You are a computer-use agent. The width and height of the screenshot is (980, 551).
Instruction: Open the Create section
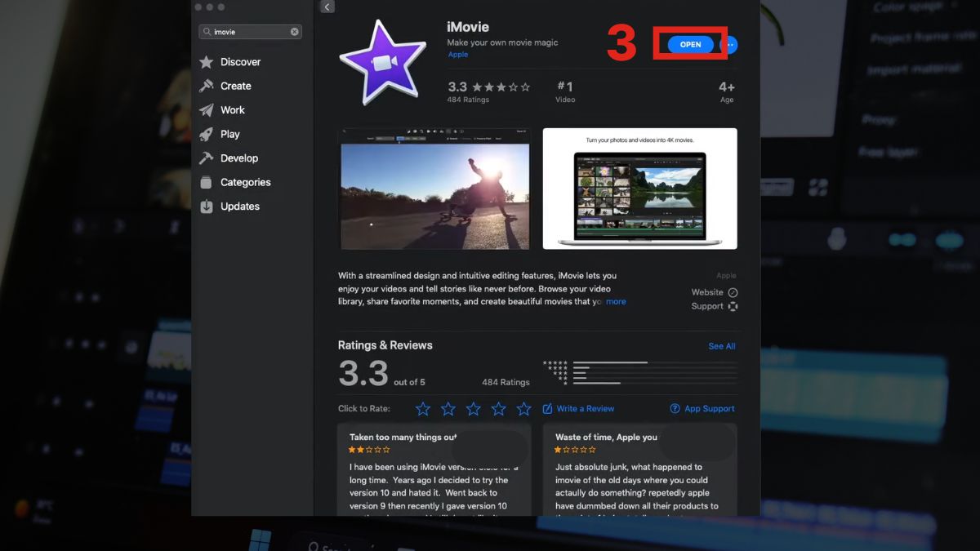coord(235,86)
